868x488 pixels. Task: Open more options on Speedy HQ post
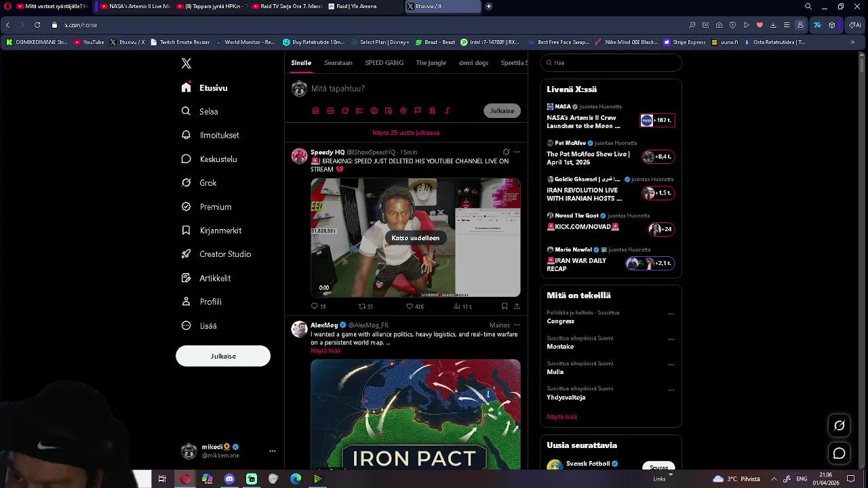pos(517,152)
